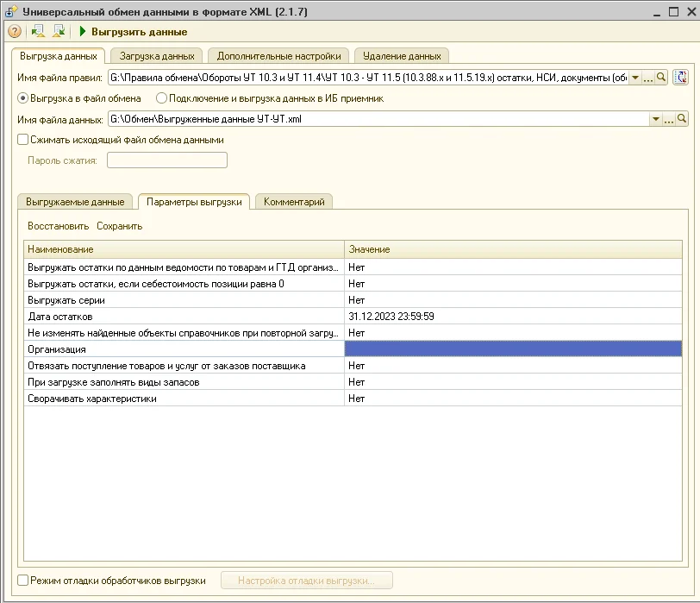The height and width of the screenshot is (603, 700).
Task: Expand the data file name dropdown
Action: click(655, 119)
